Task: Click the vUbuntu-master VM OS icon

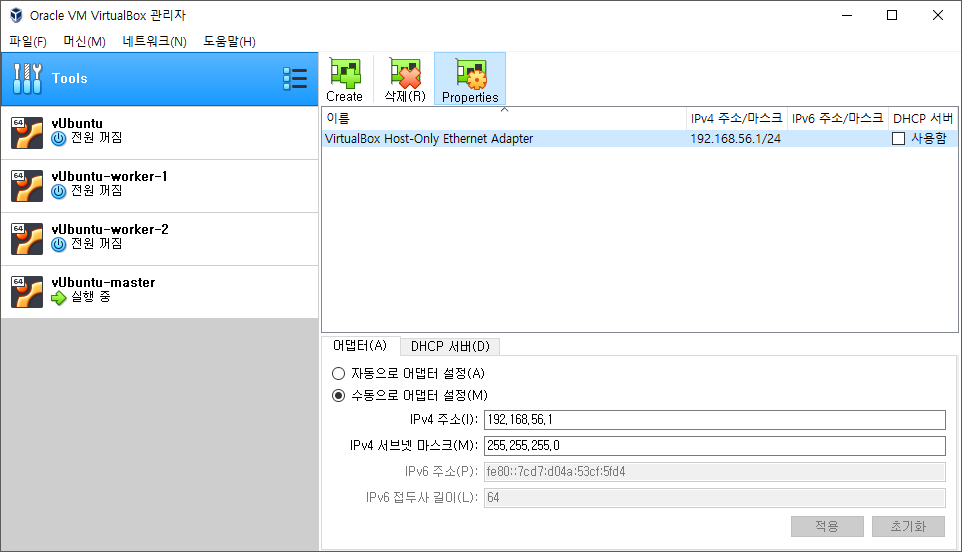Action: [27, 292]
